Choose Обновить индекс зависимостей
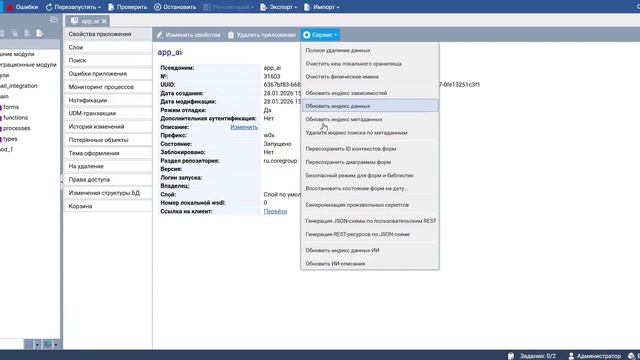This screenshot has height=360, width=640. pyautogui.click(x=370, y=93)
